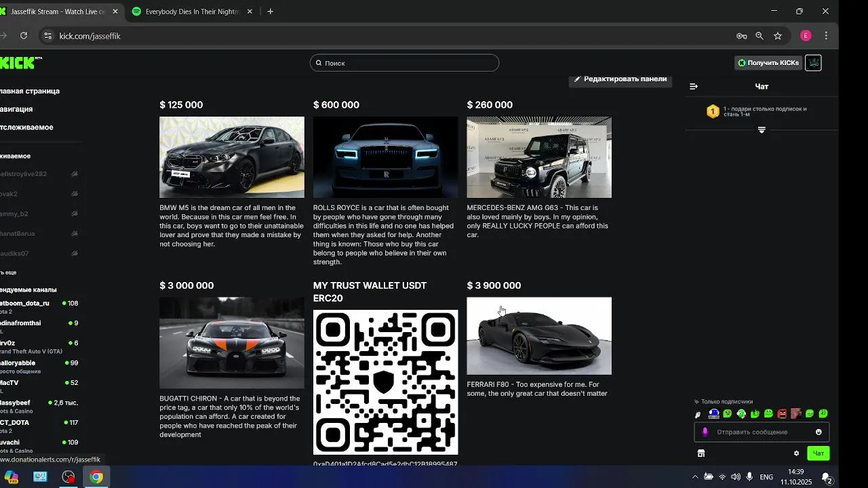Click the muted icon beside audiks07
This screenshot has height=488, width=868.
tap(75, 253)
